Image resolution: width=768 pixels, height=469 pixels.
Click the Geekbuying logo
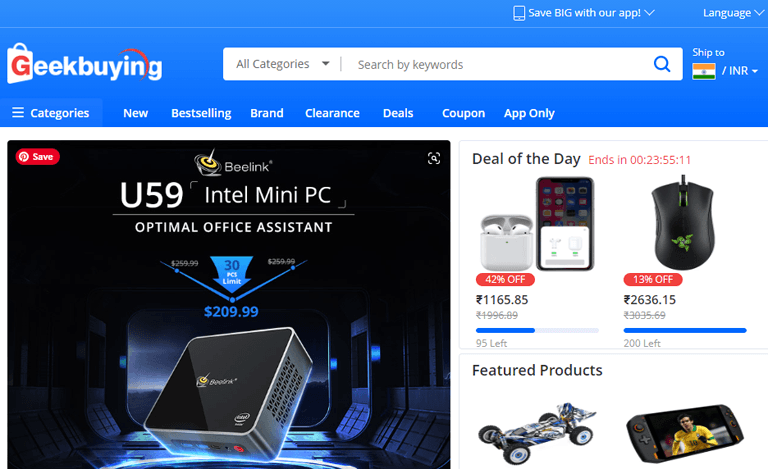(85, 64)
